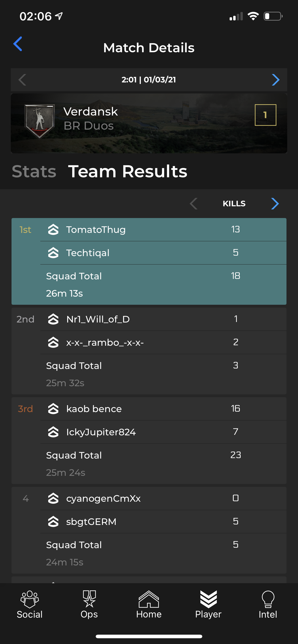Select the Team Results tab
The image size is (298, 644).
pyautogui.click(x=128, y=172)
